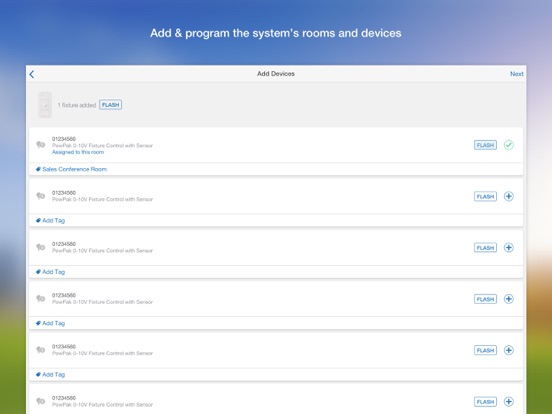Image resolution: width=552 pixels, height=414 pixels.
Task: Click the Assigned to this room text
Action: point(78,152)
